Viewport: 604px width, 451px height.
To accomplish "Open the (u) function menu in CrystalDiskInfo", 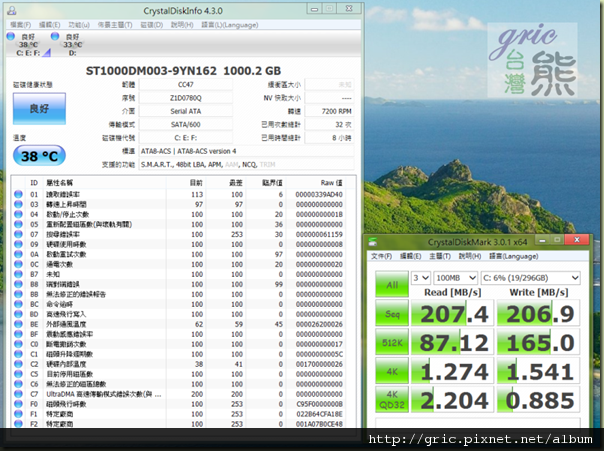I will (x=79, y=25).
